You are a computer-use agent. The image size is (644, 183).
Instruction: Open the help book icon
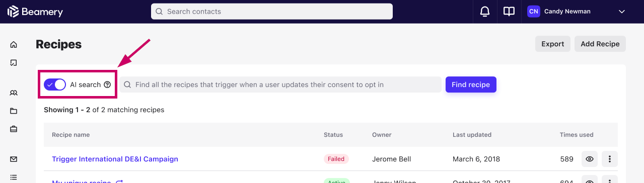point(509,12)
